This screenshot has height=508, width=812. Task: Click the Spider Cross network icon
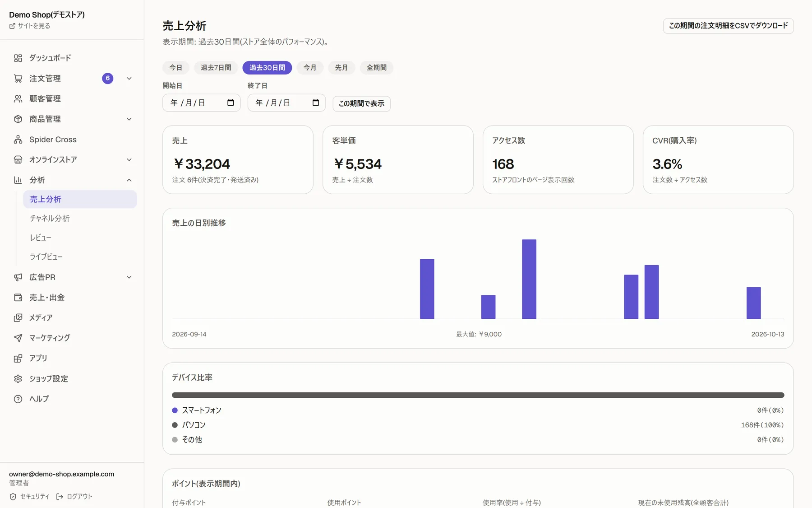pos(18,140)
